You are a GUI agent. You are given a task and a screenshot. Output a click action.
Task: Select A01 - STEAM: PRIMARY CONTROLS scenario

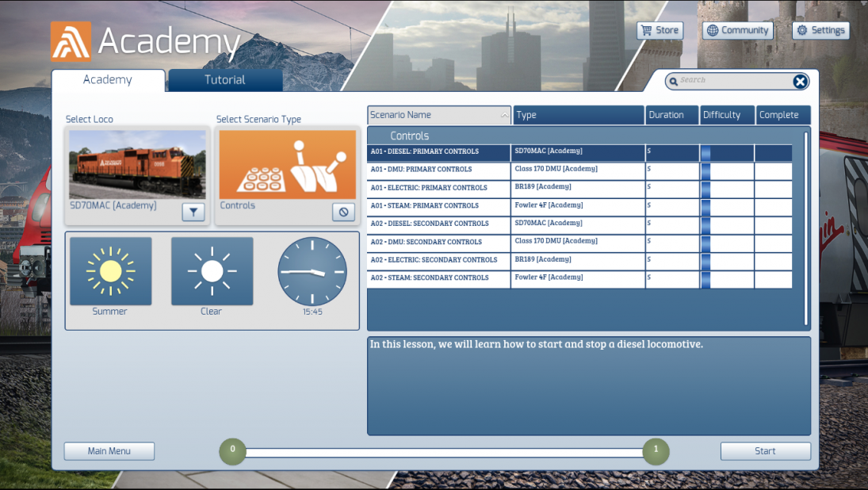click(x=438, y=206)
